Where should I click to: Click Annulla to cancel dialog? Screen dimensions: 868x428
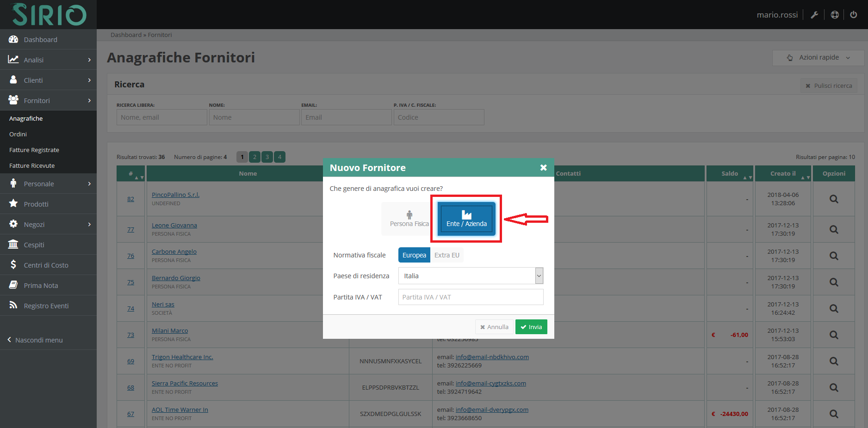[x=494, y=327]
